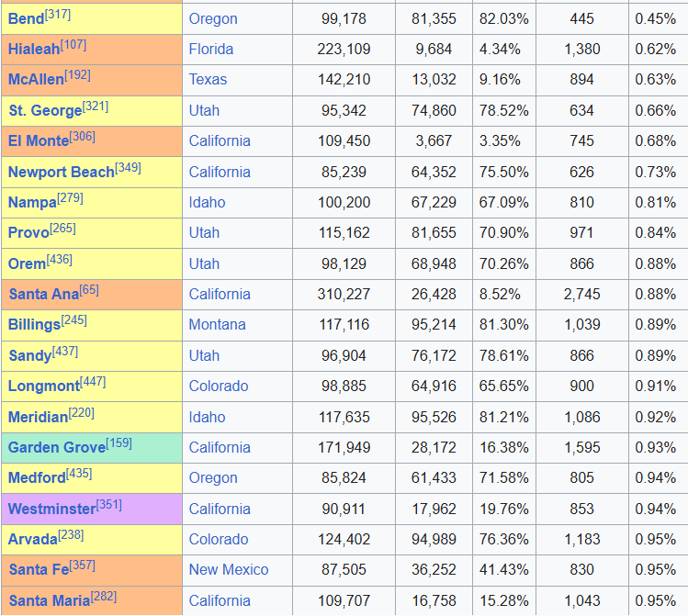Open the Nampa city link
Image resolution: width=688 pixels, height=616 pixels.
(x=32, y=202)
